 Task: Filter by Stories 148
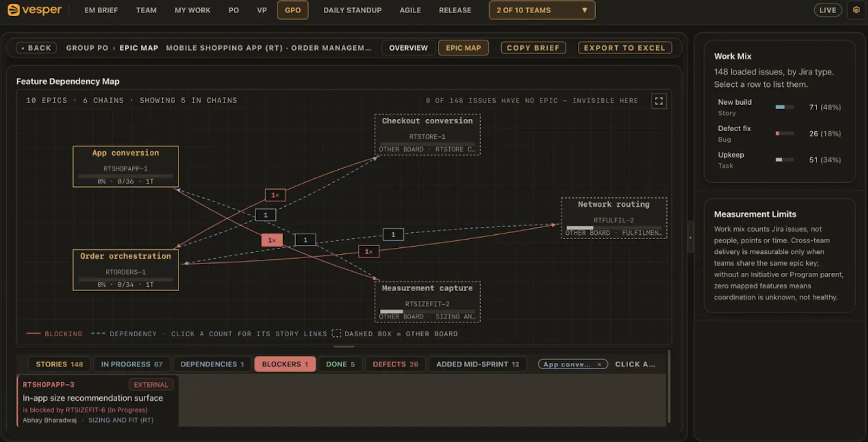[x=60, y=364]
